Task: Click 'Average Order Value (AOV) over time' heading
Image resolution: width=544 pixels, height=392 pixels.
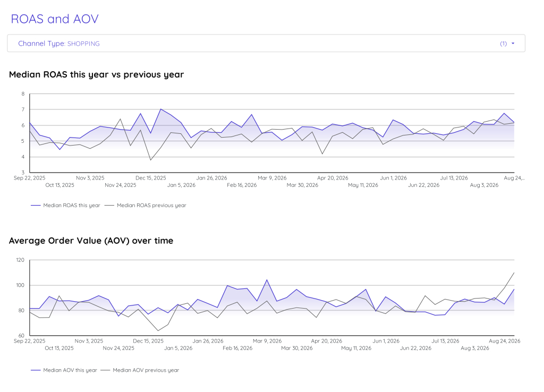Action: pyautogui.click(x=91, y=241)
